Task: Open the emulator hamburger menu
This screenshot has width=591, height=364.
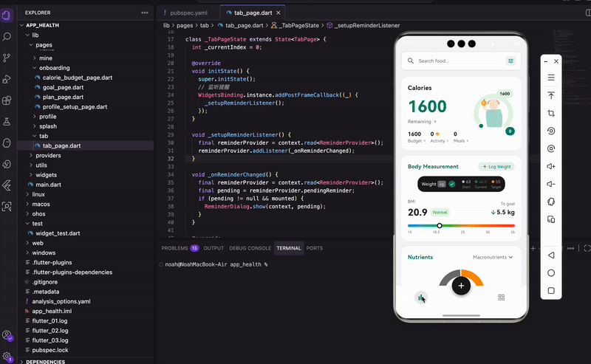Action: pos(551,78)
